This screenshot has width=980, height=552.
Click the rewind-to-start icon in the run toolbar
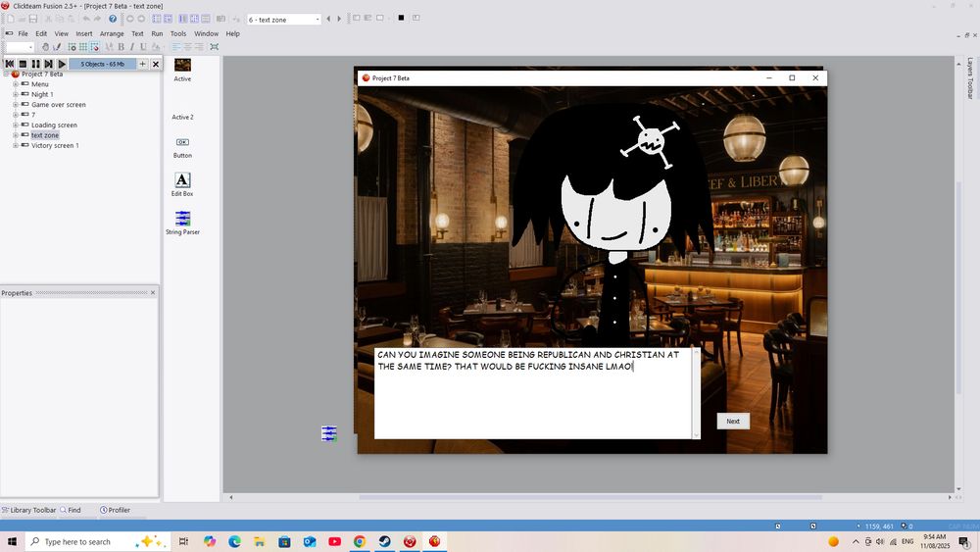click(10, 64)
